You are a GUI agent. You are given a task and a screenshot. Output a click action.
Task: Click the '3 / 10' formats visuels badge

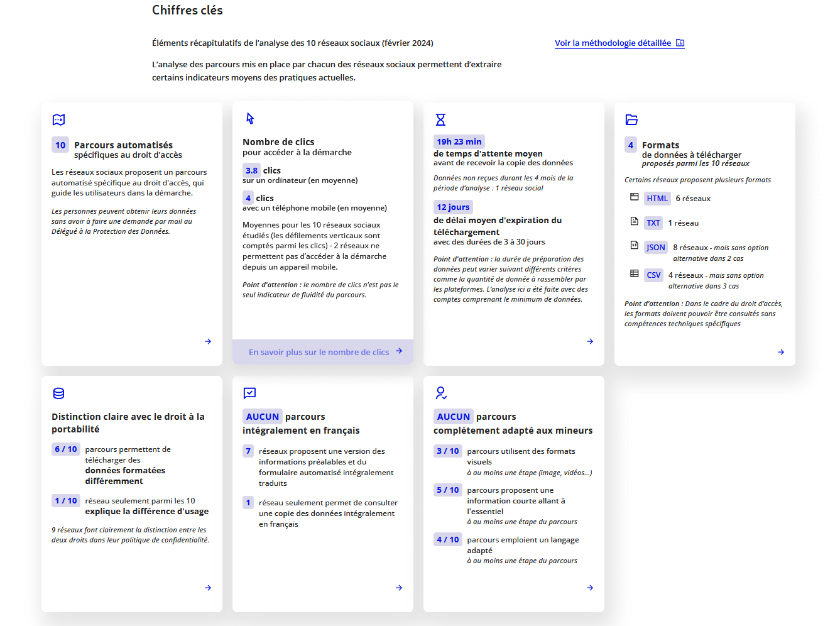(448, 451)
